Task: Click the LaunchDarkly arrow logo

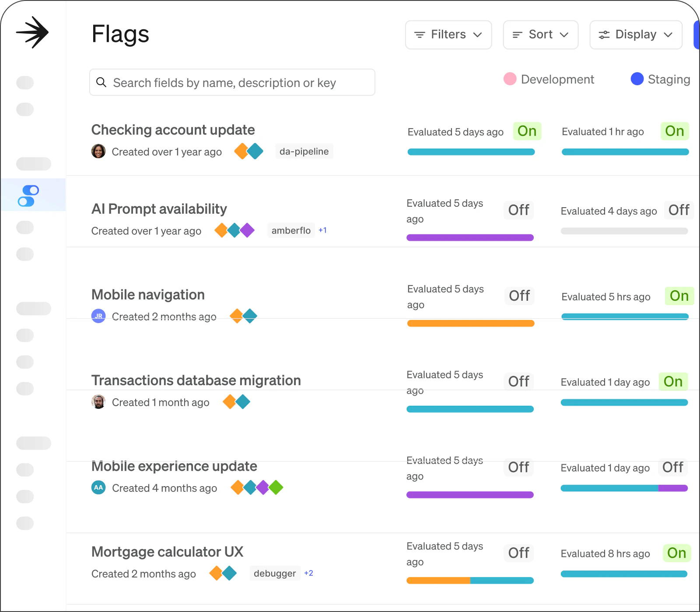Action: point(32,32)
